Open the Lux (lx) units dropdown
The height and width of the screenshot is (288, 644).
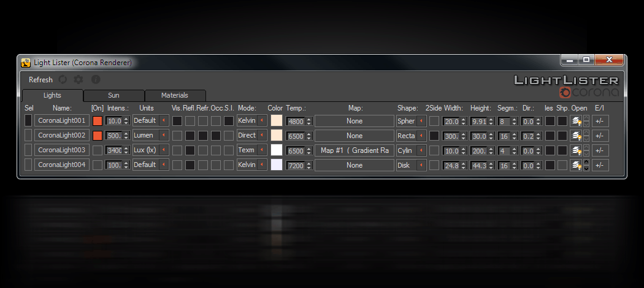click(x=151, y=150)
